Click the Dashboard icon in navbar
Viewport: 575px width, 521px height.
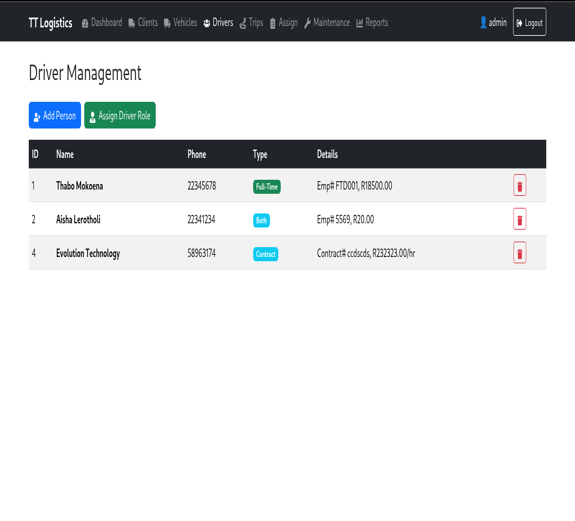coord(85,23)
